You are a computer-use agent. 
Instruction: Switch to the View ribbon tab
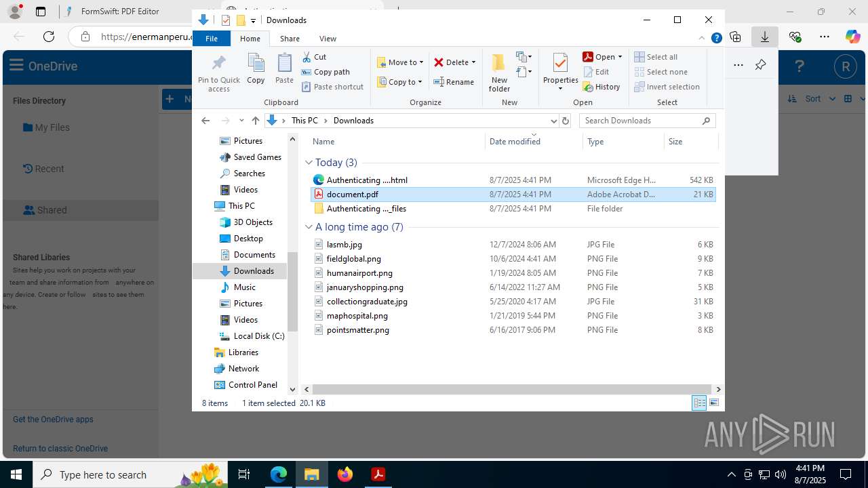click(328, 39)
